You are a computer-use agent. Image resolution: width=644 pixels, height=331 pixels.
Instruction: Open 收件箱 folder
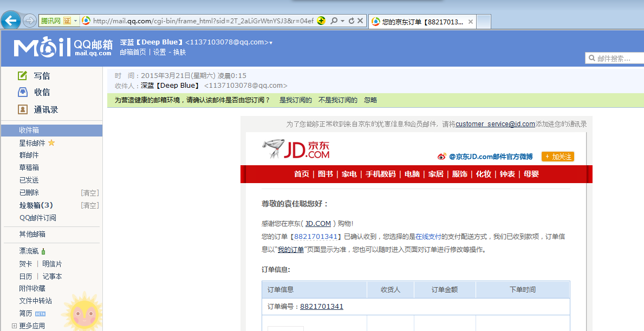click(52, 130)
